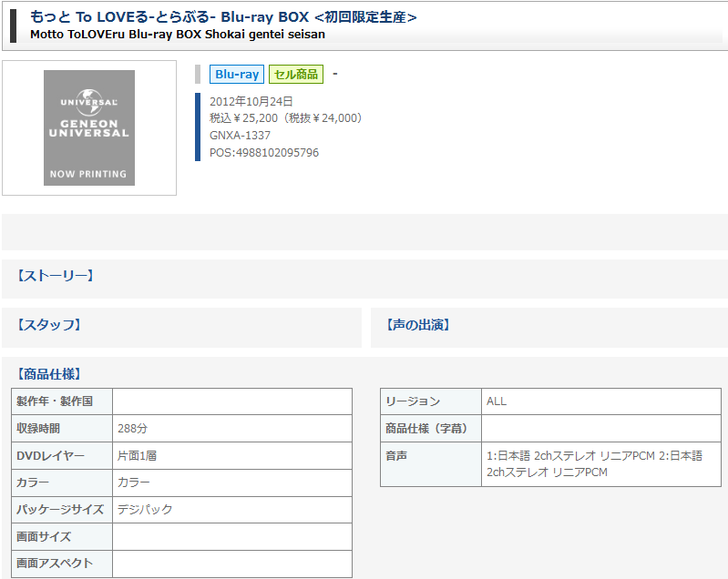Open the Geneon Universal 'Now Printing' cover image
The width and height of the screenshot is (728, 579).
click(x=89, y=127)
